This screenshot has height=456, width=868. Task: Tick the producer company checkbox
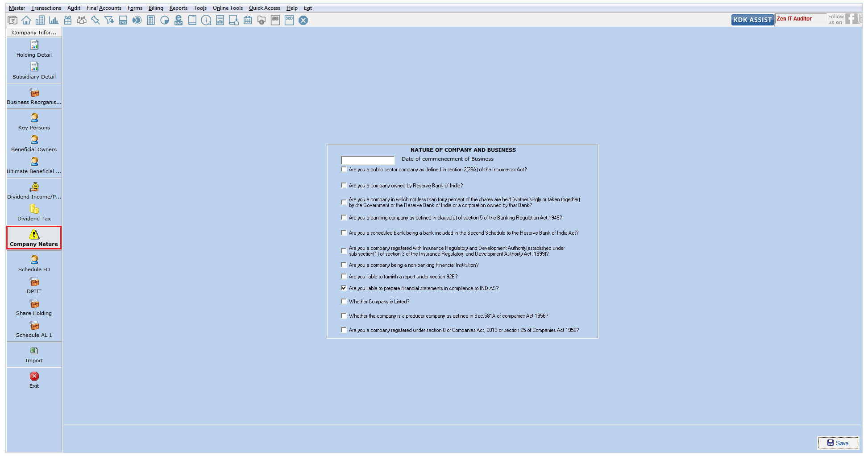click(344, 316)
